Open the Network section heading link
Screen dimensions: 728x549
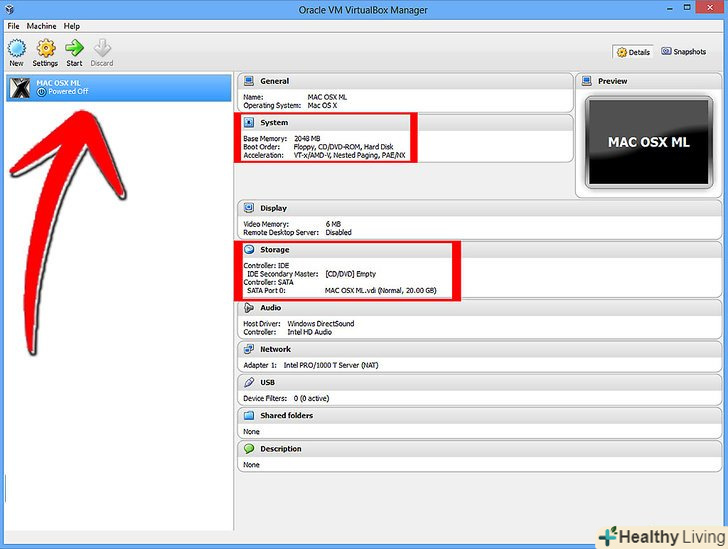click(275, 349)
